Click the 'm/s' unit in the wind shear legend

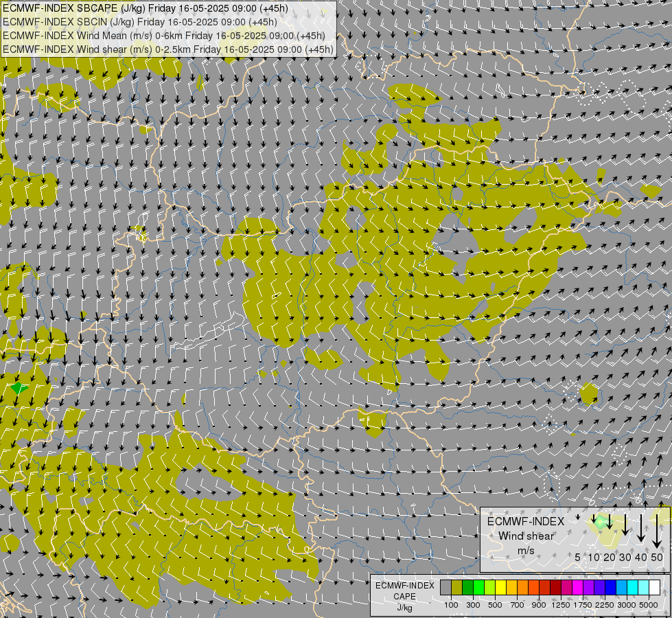pos(526,550)
